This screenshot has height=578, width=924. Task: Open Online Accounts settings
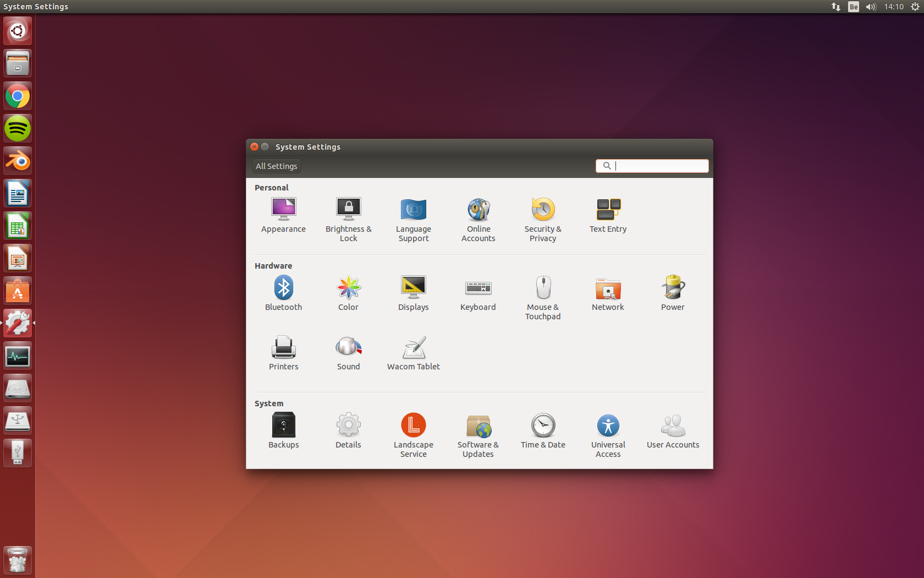point(478,220)
